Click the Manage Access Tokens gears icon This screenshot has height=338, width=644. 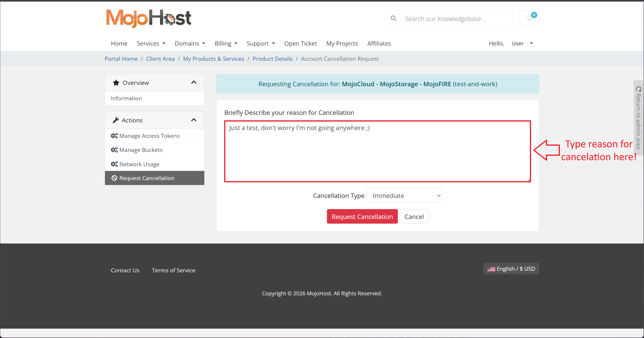point(114,136)
